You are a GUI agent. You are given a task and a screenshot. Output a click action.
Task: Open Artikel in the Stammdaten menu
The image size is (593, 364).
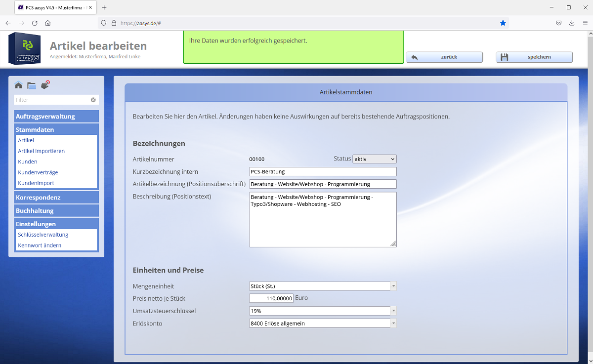(26, 140)
